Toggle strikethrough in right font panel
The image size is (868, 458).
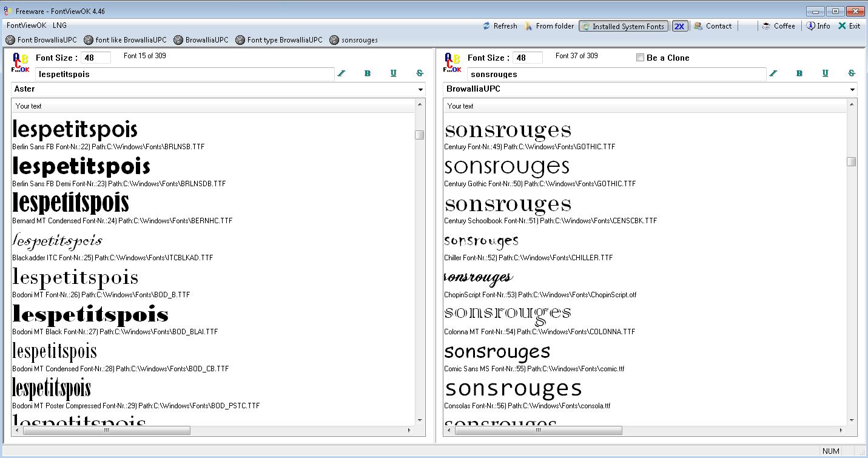pyautogui.click(x=851, y=73)
